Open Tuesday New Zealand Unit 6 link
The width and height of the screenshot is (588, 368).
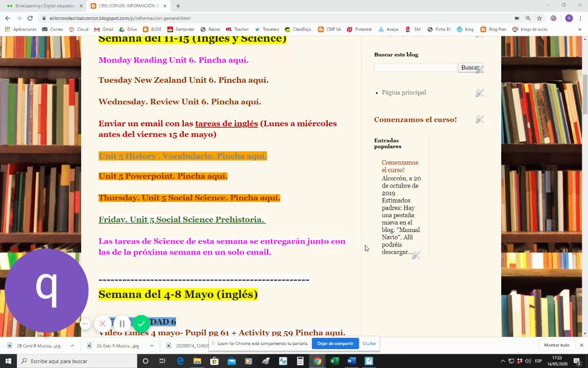click(183, 80)
